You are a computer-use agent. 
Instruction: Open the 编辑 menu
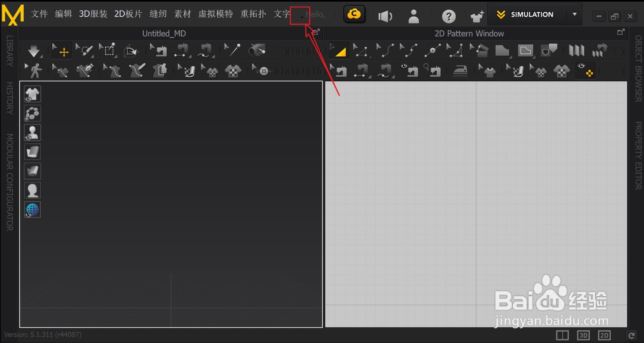(x=64, y=14)
